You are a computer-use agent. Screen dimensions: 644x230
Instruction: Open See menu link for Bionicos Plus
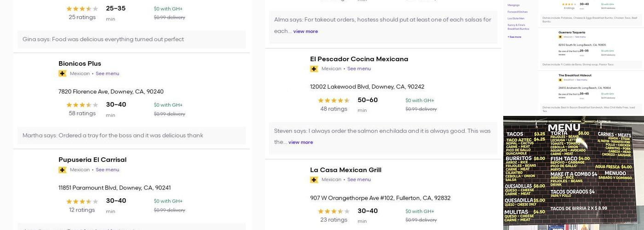click(x=107, y=74)
